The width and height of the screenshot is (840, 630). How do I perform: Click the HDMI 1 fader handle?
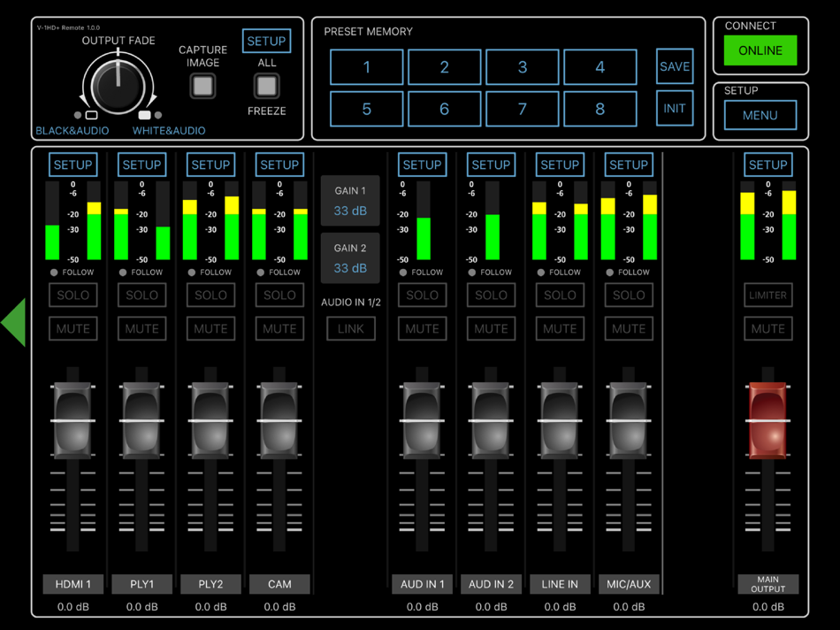(73, 420)
